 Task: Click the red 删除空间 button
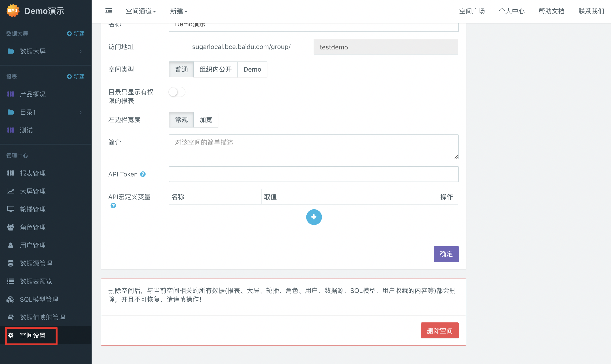coord(440,331)
